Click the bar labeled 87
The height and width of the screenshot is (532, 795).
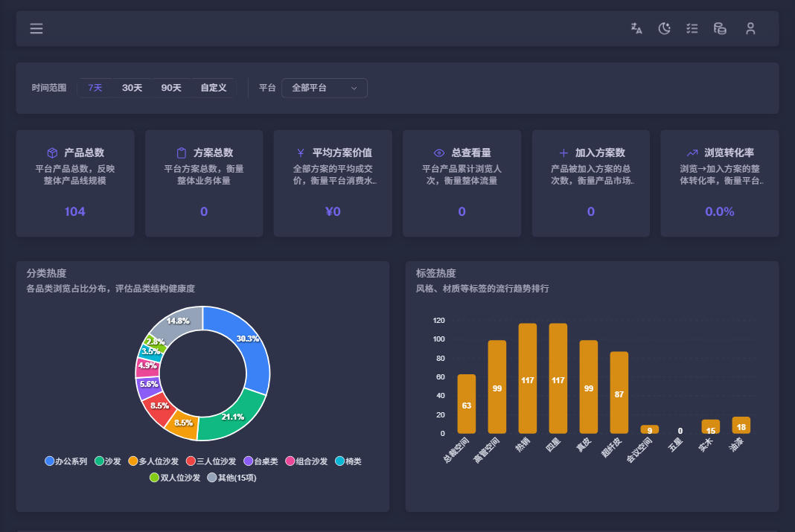pos(619,393)
